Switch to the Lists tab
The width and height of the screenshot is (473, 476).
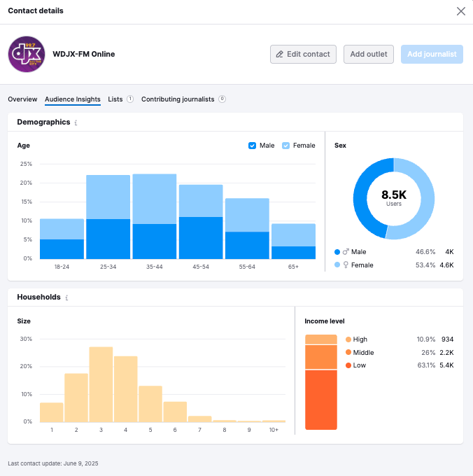coord(115,99)
